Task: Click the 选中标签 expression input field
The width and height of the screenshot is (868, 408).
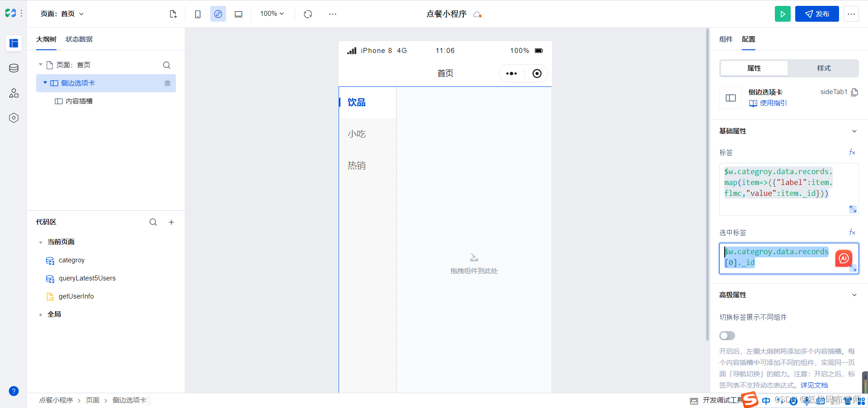Action: point(789,258)
